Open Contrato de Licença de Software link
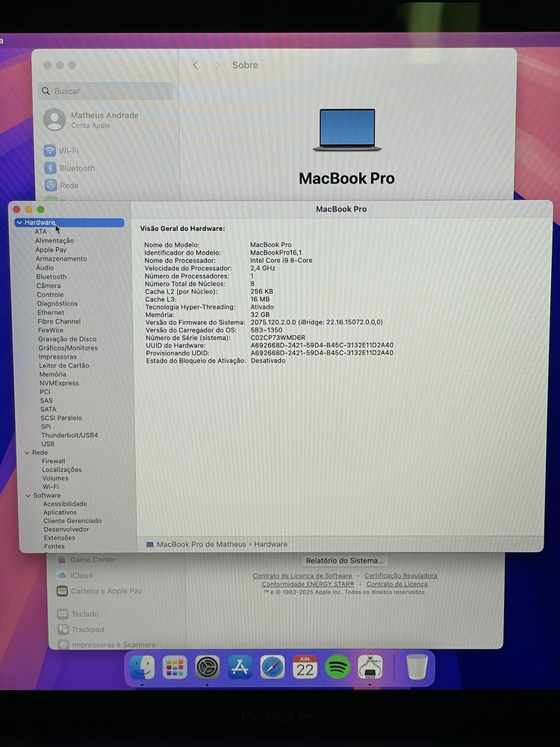 [302, 575]
